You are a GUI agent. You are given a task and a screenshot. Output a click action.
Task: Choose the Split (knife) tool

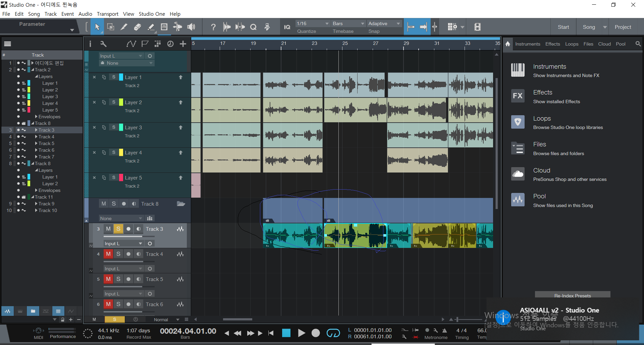coord(124,27)
